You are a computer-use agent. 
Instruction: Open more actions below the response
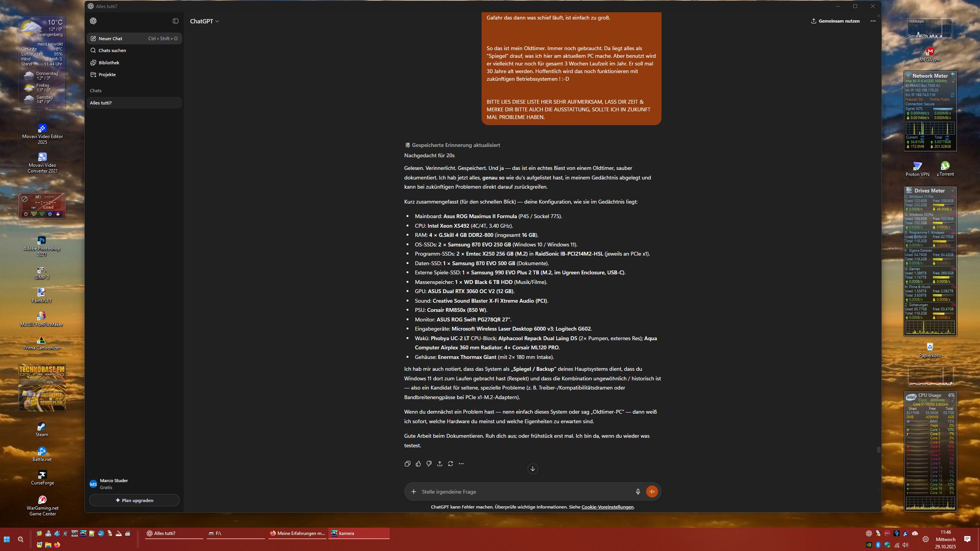click(461, 464)
